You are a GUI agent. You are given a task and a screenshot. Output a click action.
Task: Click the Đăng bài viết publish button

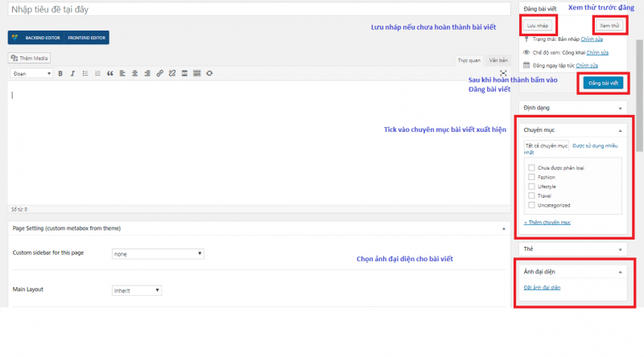point(601,83)
